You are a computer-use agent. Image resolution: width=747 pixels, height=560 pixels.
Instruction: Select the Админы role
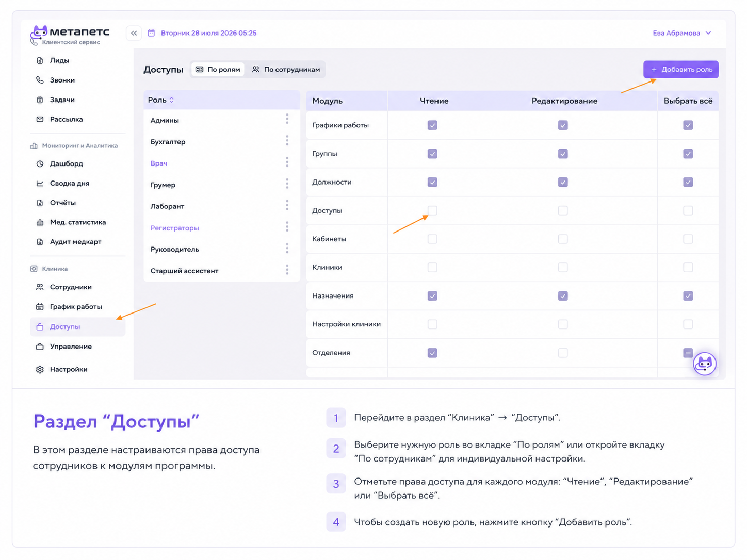point(165,120)
